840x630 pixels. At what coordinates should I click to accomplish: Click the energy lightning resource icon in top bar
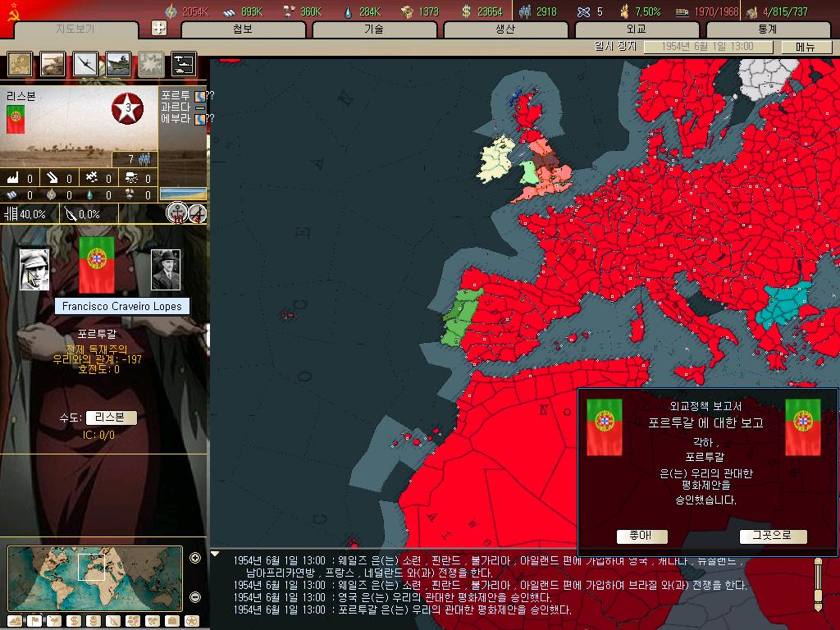pos(171,11)
